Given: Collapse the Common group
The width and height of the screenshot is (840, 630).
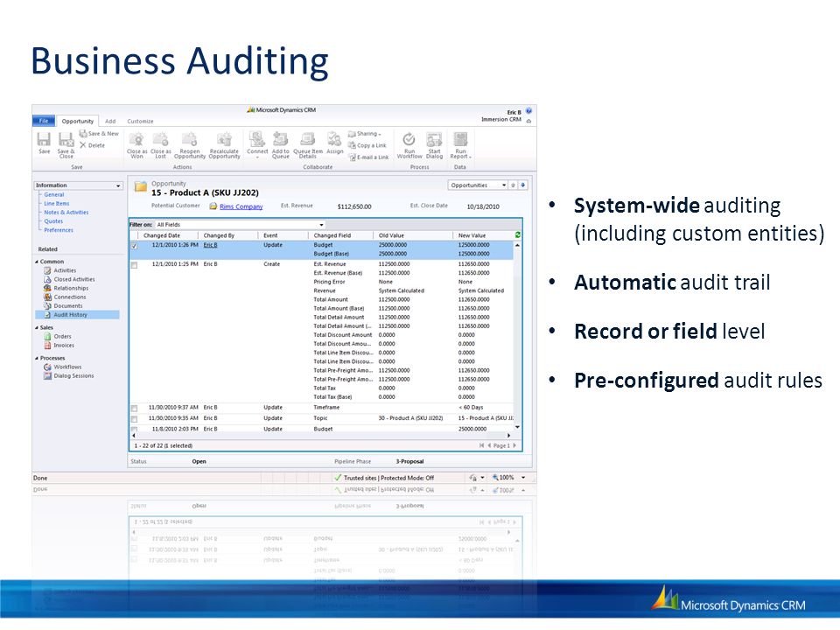Looking at the screenshot, I should point(37,262).
